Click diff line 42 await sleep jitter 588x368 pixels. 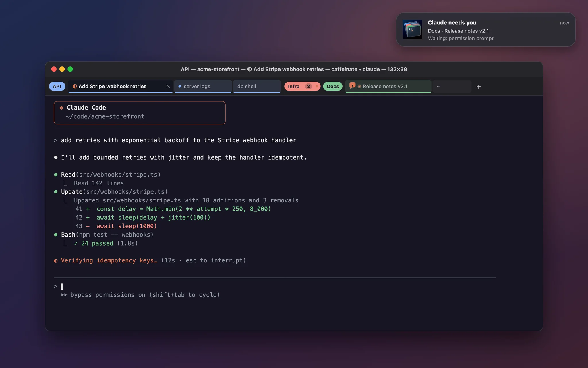click(x=143, y=218)
